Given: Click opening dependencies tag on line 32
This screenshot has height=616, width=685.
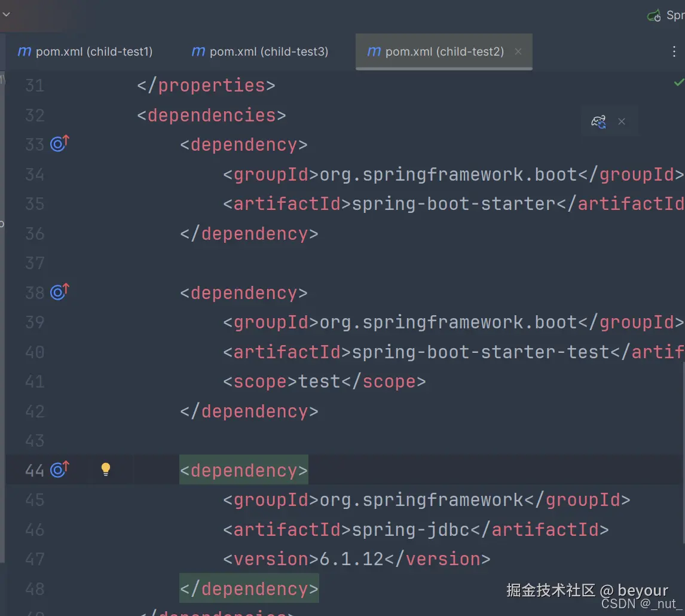Looking at the screenshot, I should tap(212, 115).
